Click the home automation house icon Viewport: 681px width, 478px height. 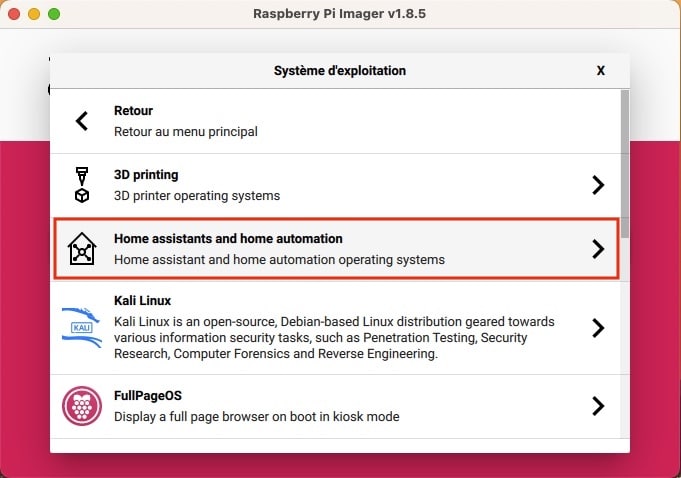click(82, 249)
